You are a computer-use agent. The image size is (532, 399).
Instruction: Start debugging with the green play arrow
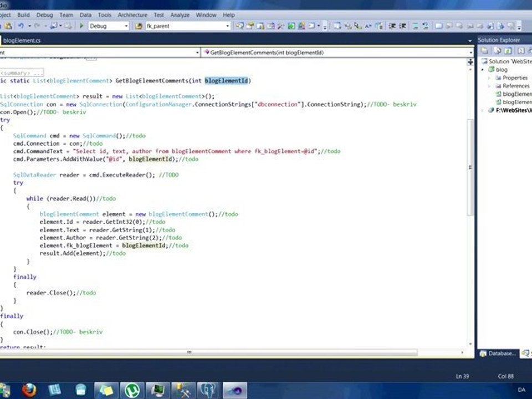pyautogui.click(x=81, y=26)
